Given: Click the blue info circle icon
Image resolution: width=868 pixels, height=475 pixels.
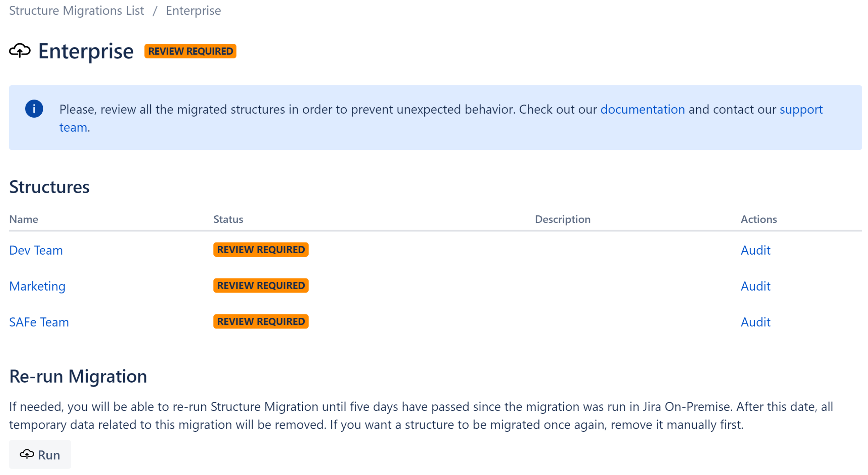Looking at the screenshot, I should pyautogui.click(x=34, y=109).
